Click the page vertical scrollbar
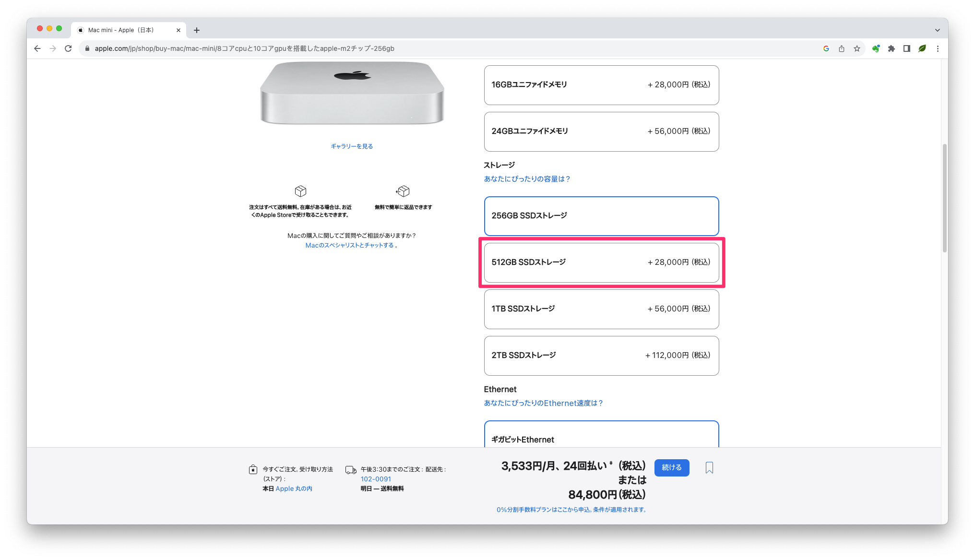The image size is (975, 560). (x=944, y=198)
